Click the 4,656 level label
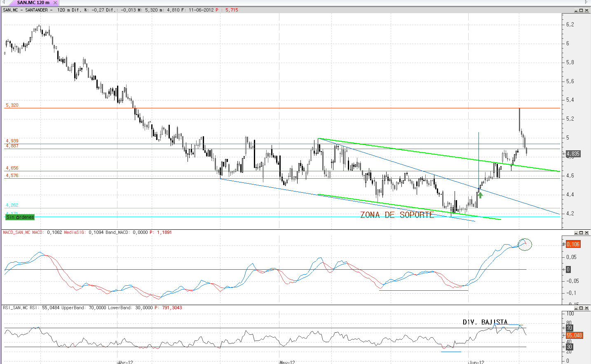591x364 pixels. click(x=12, y=168)
